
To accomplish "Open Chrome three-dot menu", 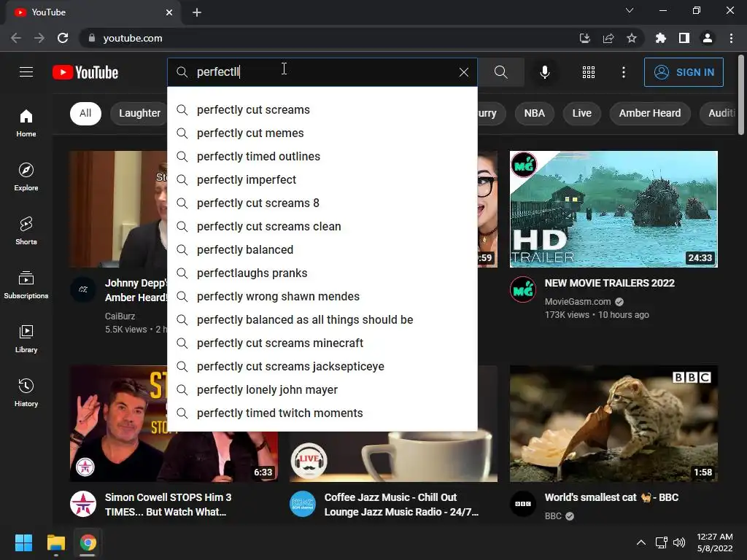I will 731,38.
